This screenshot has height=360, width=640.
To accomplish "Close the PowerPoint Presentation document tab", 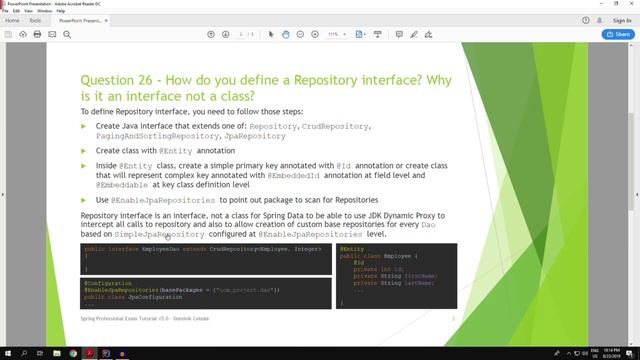I will point(106,20).
